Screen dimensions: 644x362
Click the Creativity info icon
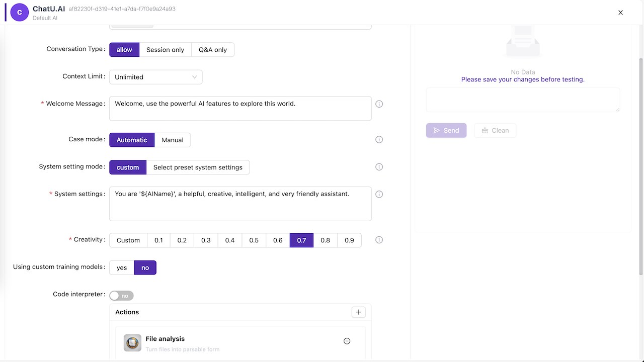pyautogui.click(x=379, y=240)
